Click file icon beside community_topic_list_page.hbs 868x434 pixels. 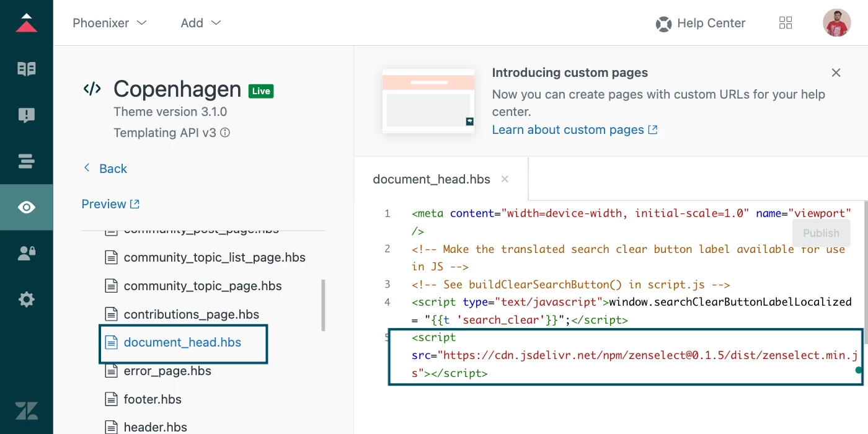pos(111,257)
